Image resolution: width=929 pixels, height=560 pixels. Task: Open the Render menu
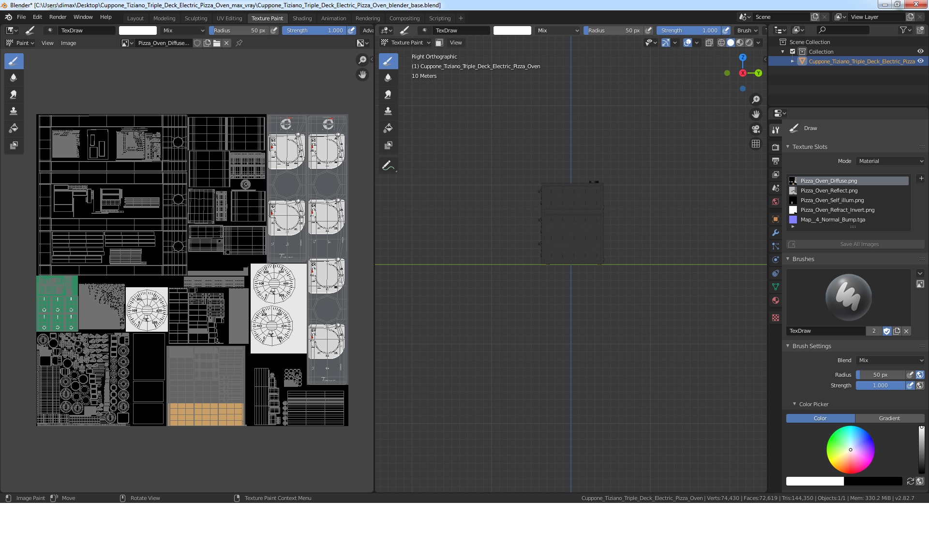coord(58,17)
